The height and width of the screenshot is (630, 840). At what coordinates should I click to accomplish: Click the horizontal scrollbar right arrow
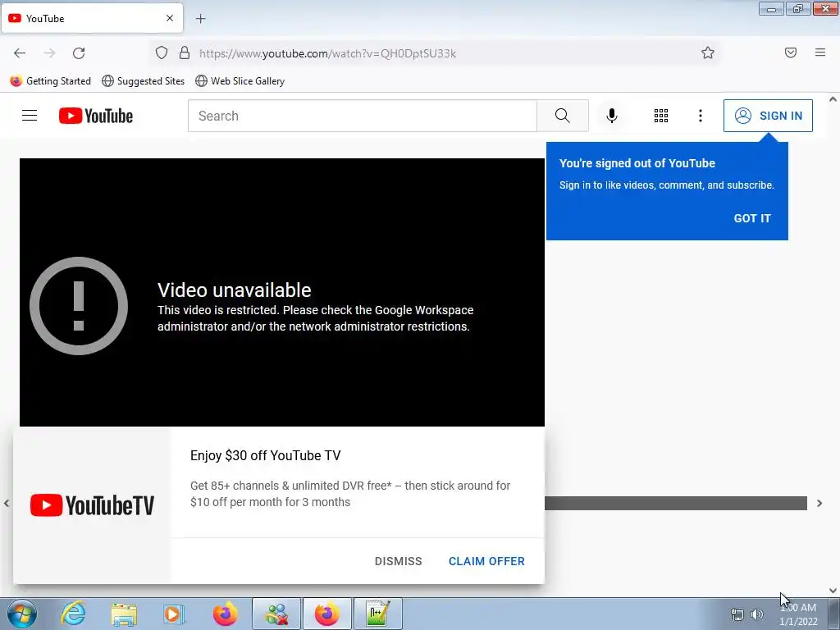pyautogui.click(x=819, y=503)
